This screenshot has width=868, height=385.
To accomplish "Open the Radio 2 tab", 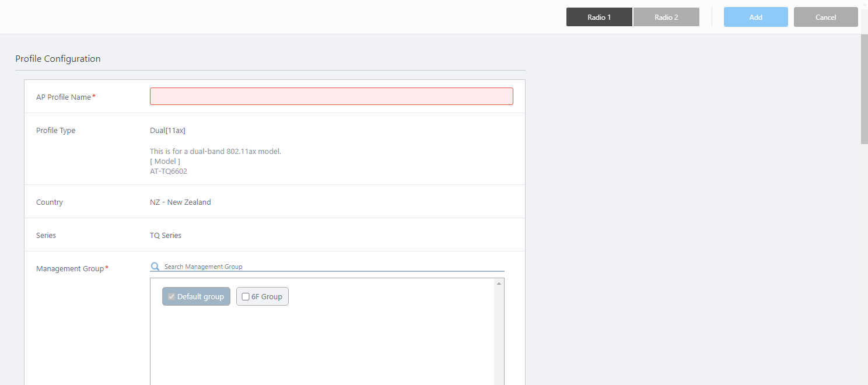I will coord(666,17).
